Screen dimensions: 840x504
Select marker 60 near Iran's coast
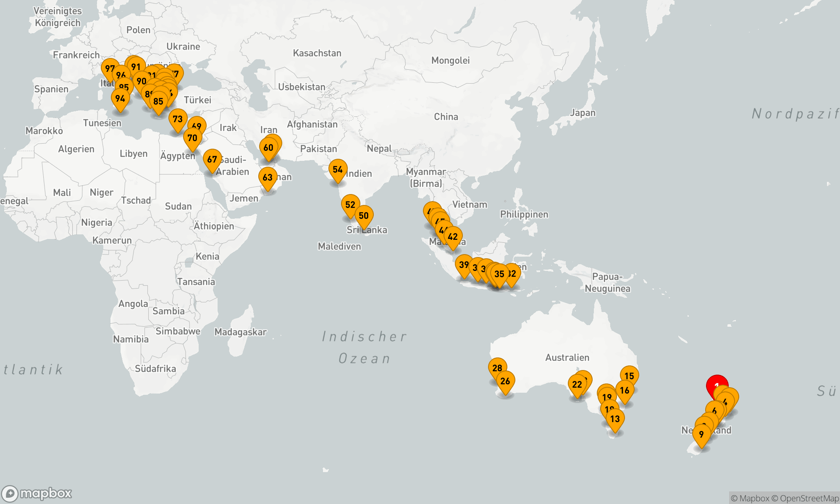coord(268,148)
